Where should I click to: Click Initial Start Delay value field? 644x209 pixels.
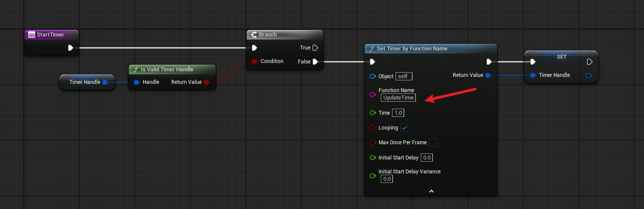tap(427, 158)
